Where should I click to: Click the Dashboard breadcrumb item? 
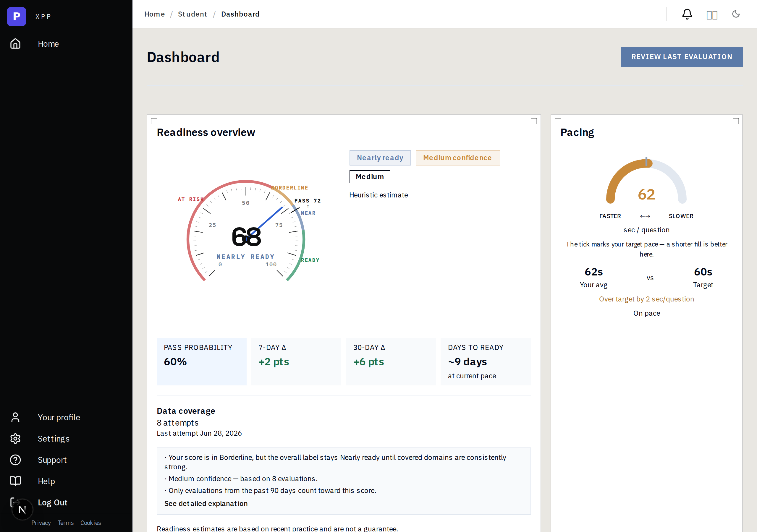(240, 14)
